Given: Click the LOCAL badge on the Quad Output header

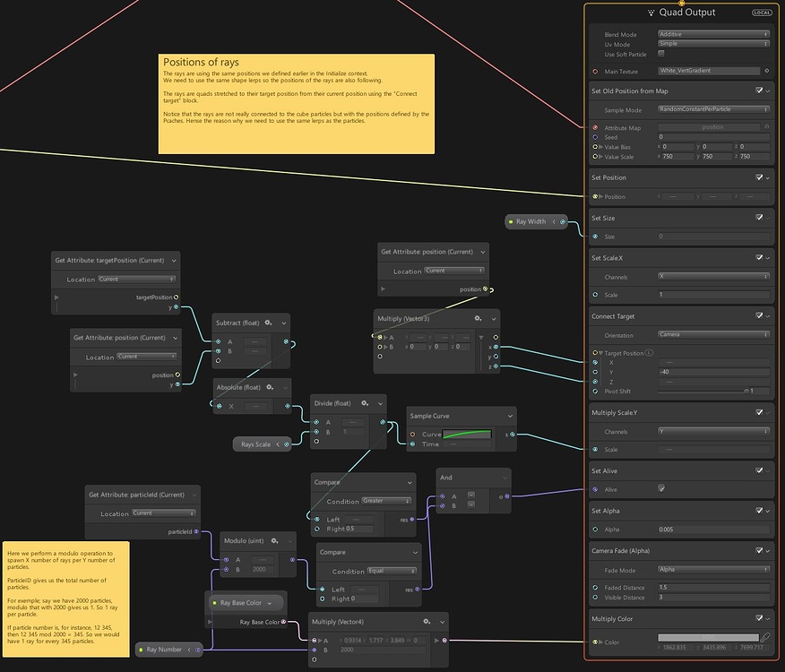Looking at the screenshot, I should coord(763,12).
